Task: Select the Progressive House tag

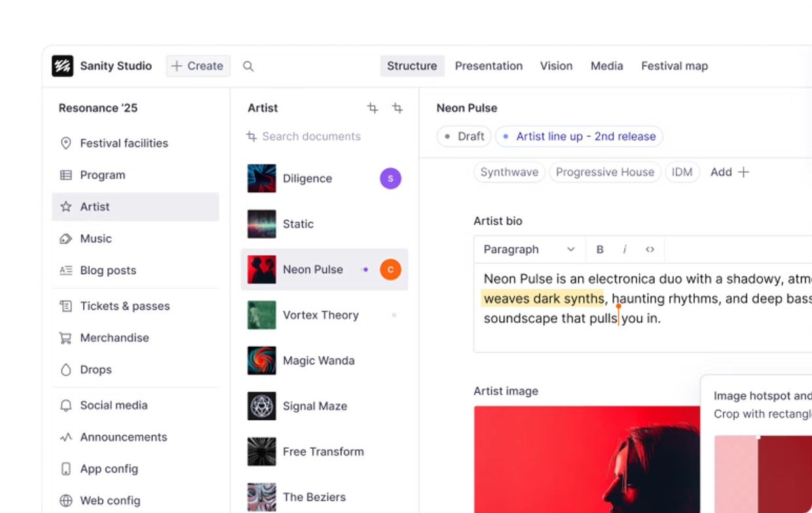Action: 605,172
